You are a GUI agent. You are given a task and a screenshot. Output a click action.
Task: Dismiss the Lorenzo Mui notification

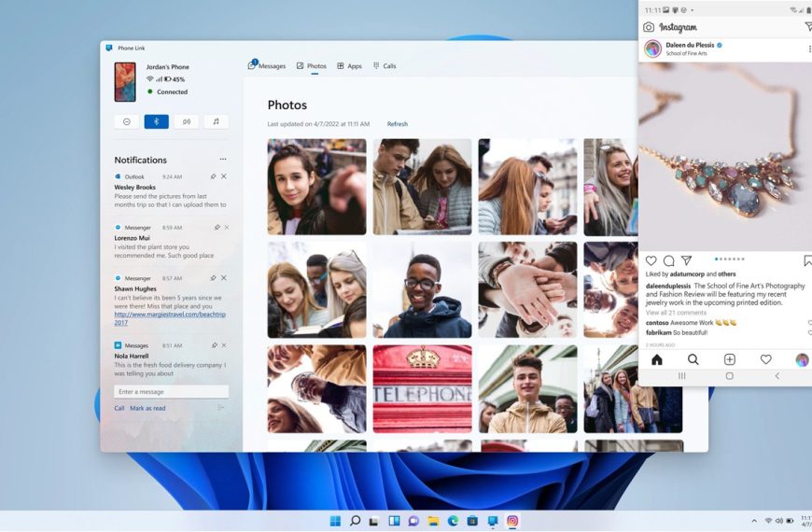coord(226,228)
